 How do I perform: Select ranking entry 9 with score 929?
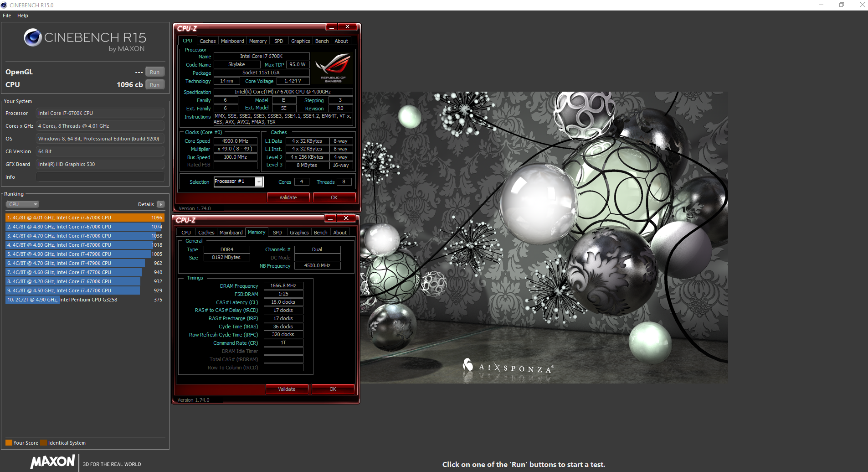pos(85,290)
